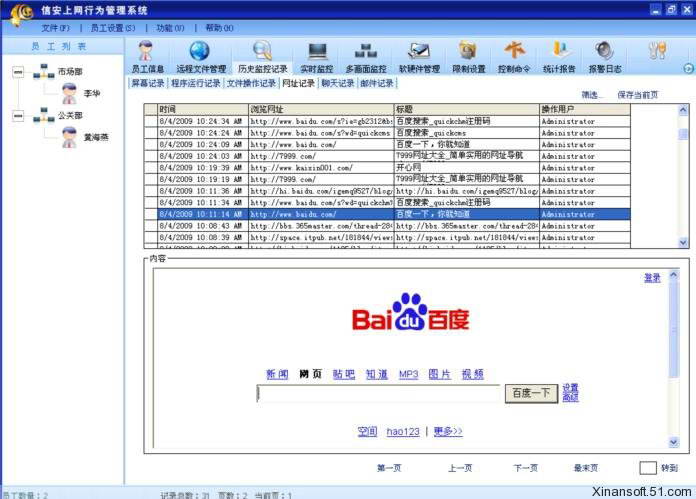Select employee 李华 in the tree
This screenshot has height=499, width=696.
click(92, 93)
